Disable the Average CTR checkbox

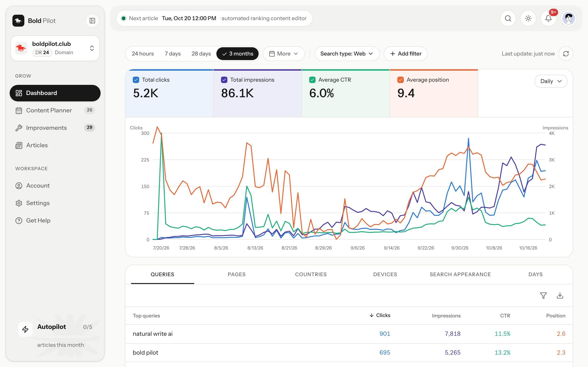(312, 80)
